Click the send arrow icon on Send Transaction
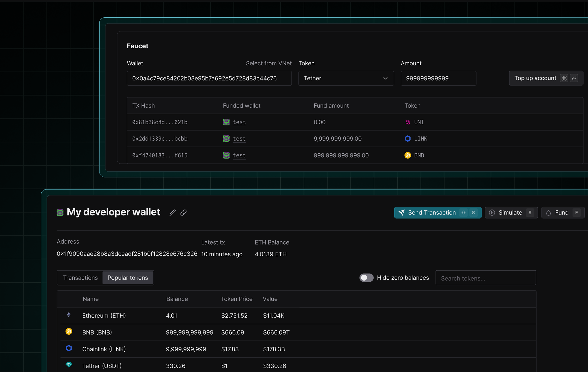 point(402,212)
